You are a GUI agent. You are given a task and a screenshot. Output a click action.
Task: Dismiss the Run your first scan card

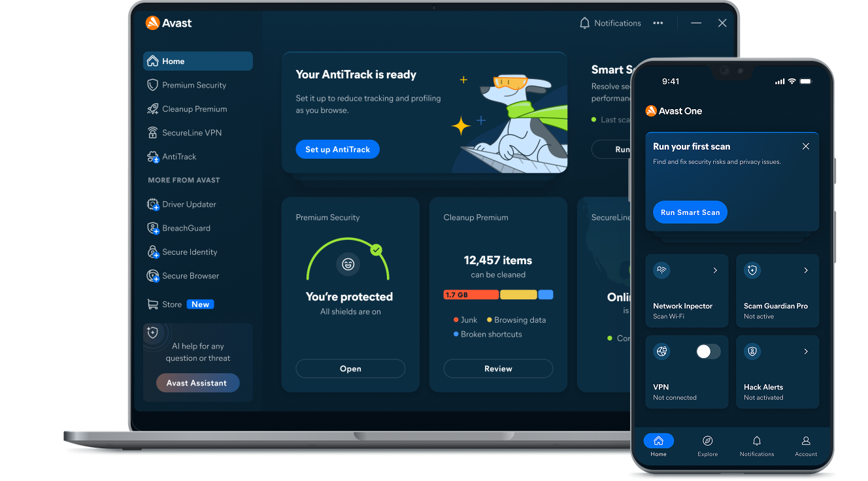[x=805, y=146]
